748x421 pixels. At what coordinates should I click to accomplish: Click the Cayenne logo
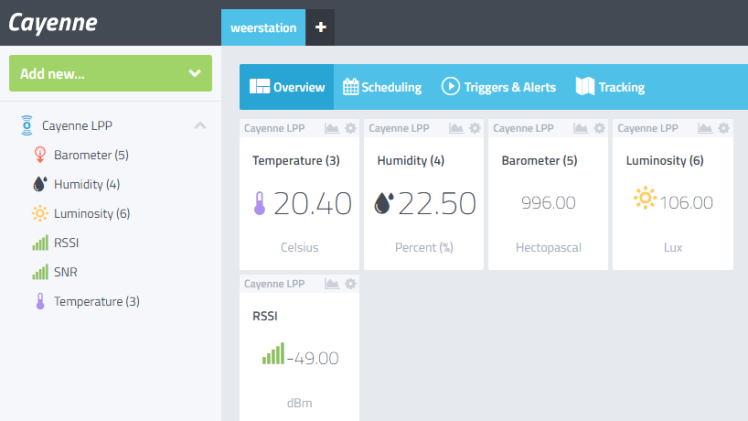53,22
